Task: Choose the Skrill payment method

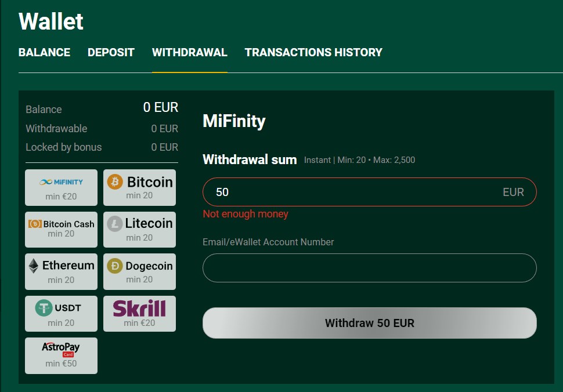Action: pyautogui.click(x=139, y=313)
